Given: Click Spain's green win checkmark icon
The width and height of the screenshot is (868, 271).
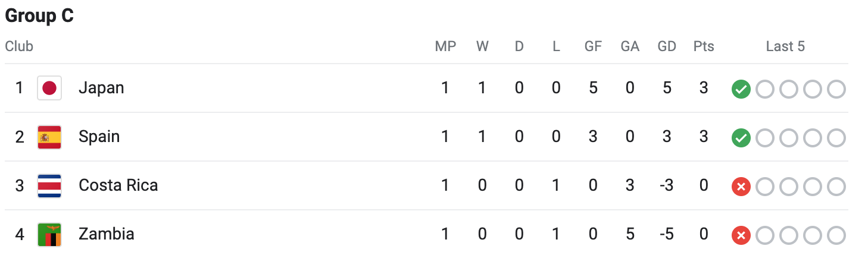Looking at the screenshot, I should tap(741, 138).
